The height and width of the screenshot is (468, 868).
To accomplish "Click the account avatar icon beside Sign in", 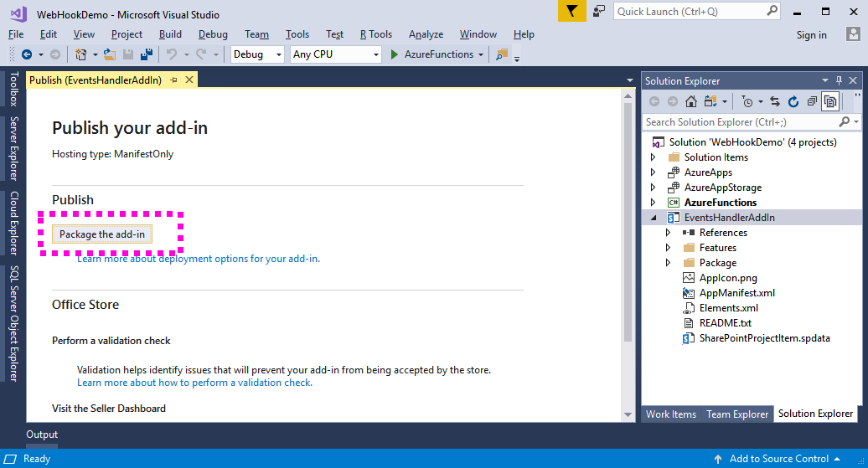I will pos(853,34).
